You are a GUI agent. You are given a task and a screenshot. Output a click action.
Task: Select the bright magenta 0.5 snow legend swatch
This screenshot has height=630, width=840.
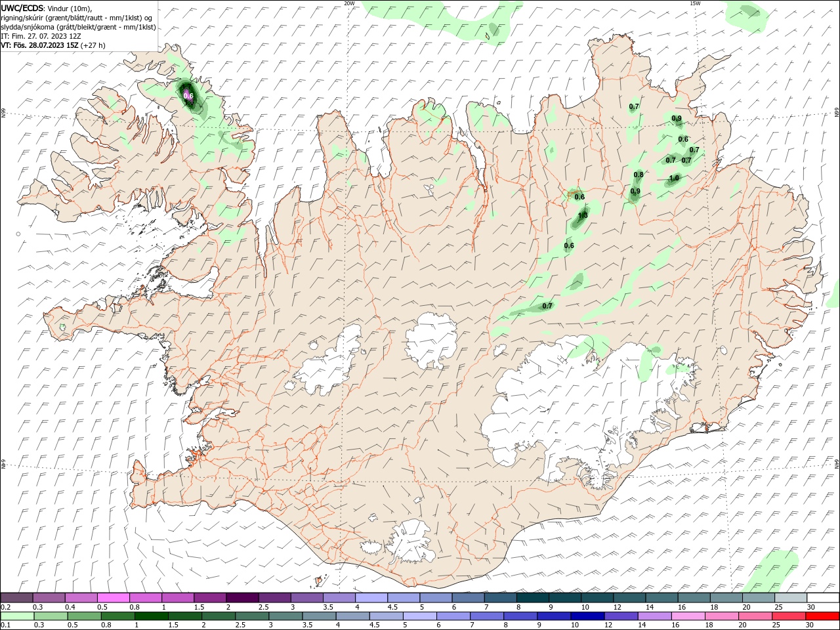114,597
